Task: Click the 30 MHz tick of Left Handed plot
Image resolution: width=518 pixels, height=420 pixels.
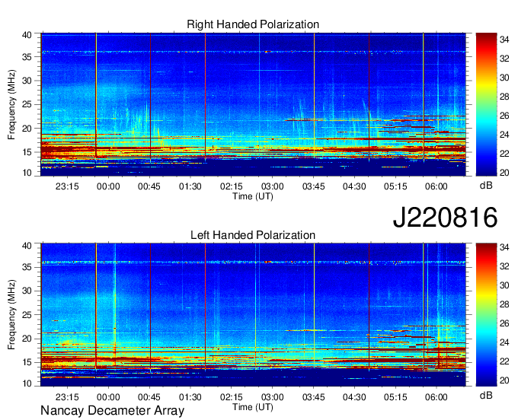Action: pyautogui.click(x=27, y=291)
